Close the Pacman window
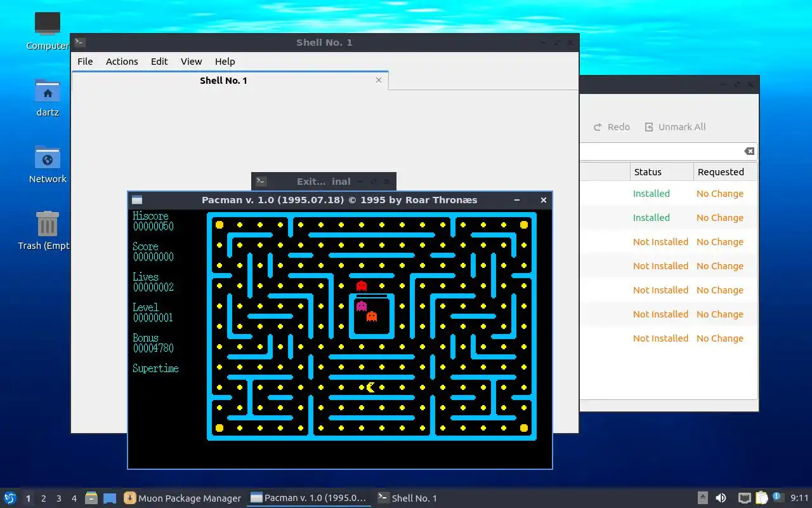 click(543, 200)
